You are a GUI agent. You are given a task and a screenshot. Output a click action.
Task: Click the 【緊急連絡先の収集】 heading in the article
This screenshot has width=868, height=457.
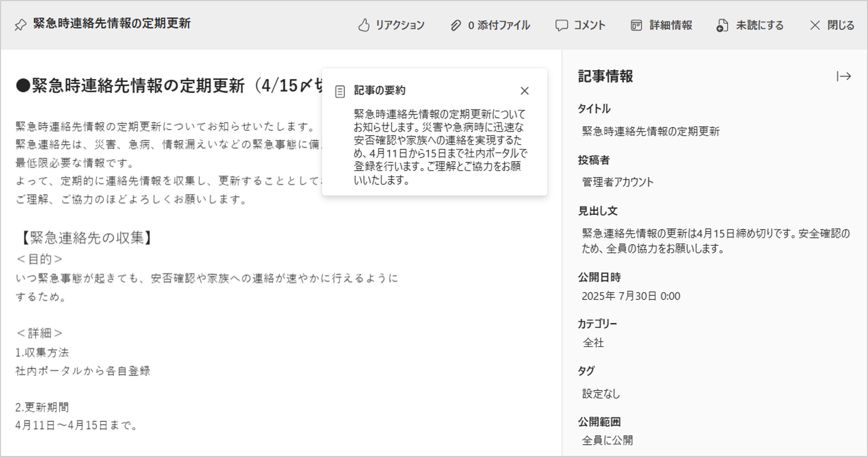87,238
